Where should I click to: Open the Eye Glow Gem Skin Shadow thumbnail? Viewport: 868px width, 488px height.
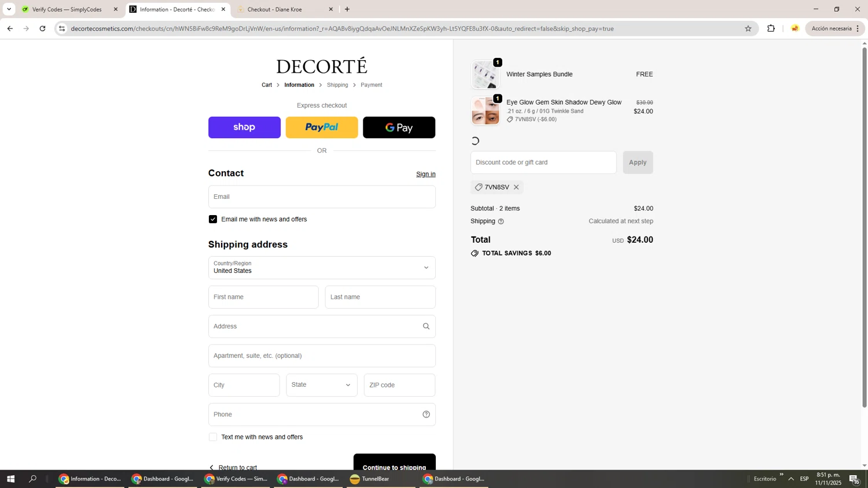pos(485,111)
